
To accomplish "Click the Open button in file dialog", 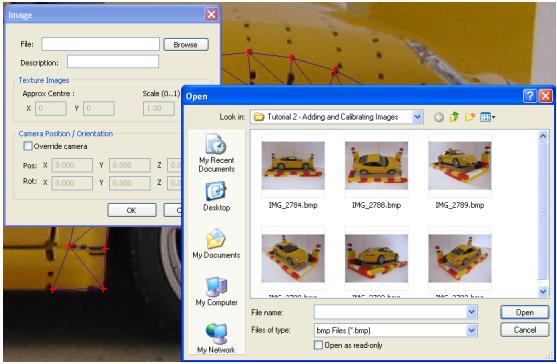I will click(x=524, y=312).
